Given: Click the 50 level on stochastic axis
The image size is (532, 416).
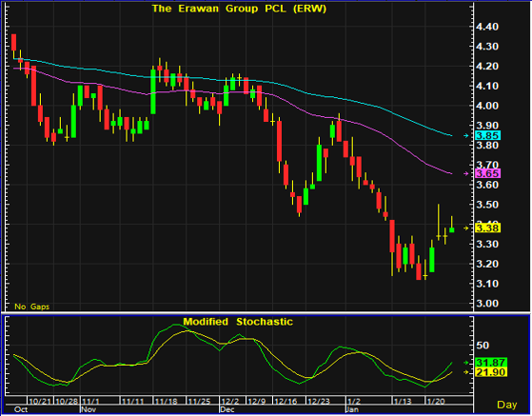Looking at the screenshot, I should pos(483,346).
